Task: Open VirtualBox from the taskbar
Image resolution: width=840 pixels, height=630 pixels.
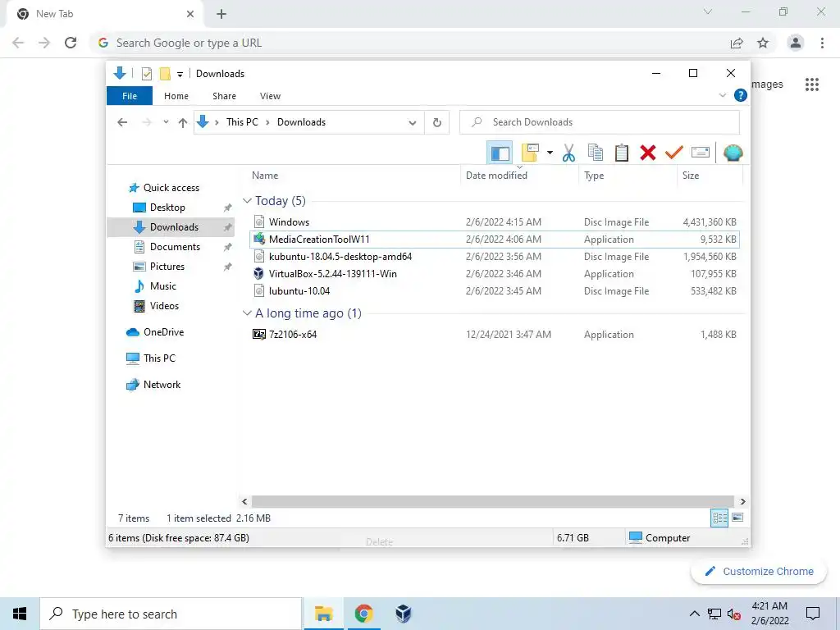Action: (x=404, y=614)
